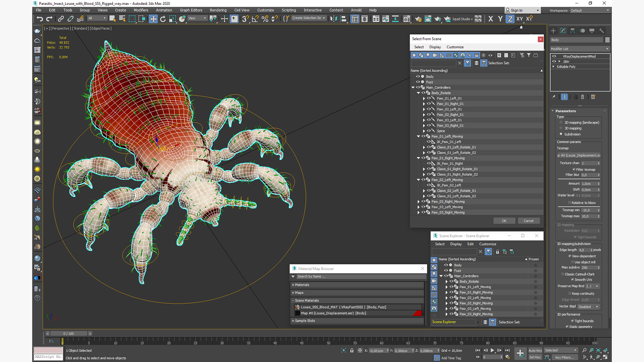Screen dimensions: 644x362
Task: Open Render Setup teapot icon
Action: 418,19
